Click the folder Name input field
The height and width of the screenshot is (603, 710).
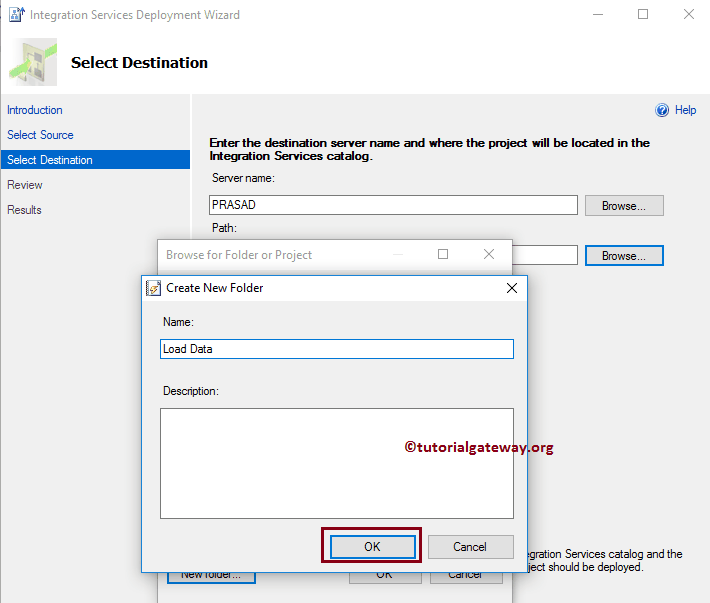336,349
